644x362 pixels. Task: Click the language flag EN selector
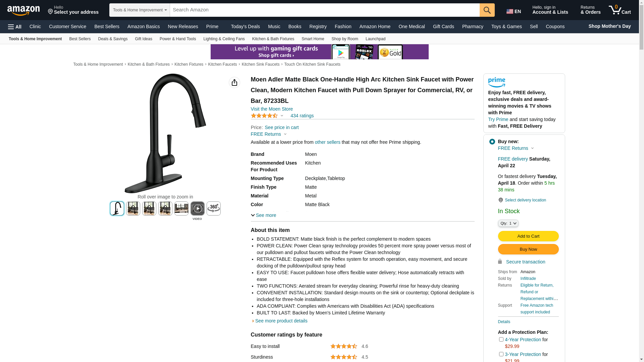514,11
